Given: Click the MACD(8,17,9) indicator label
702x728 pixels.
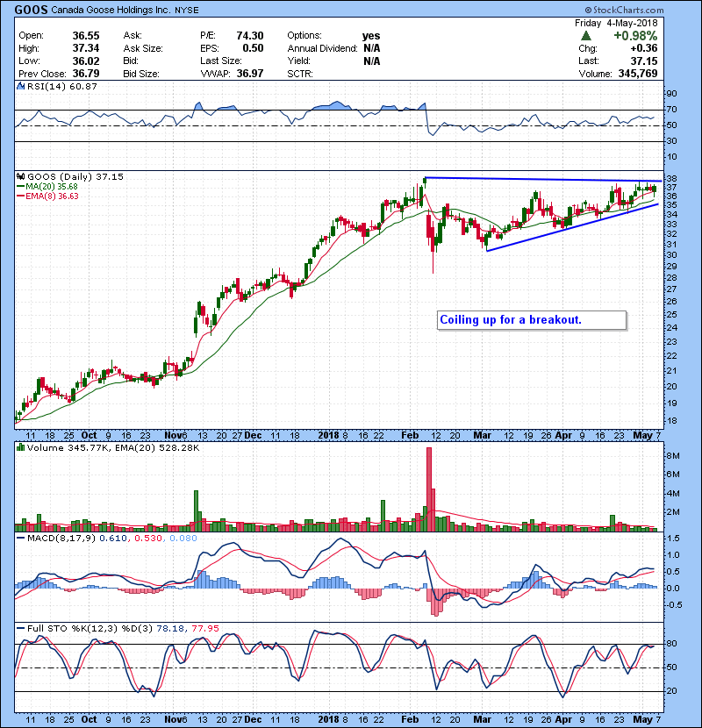Looking at the screenshot, I should pyautogui.click(x=61, y=539).
